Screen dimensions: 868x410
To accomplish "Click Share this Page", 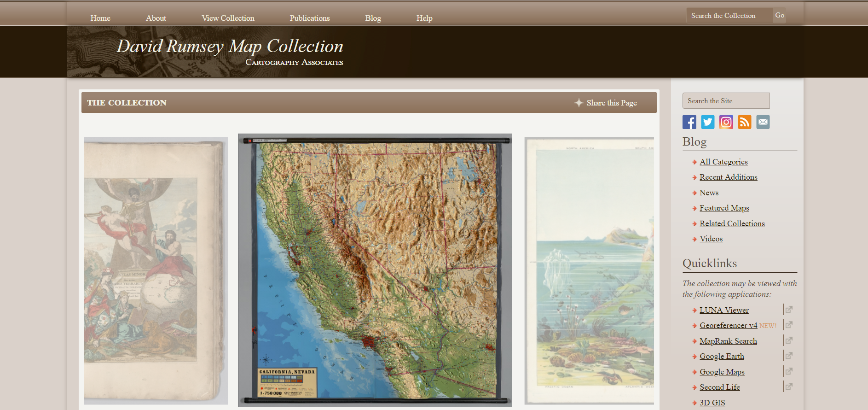I will tap(612, 103).
